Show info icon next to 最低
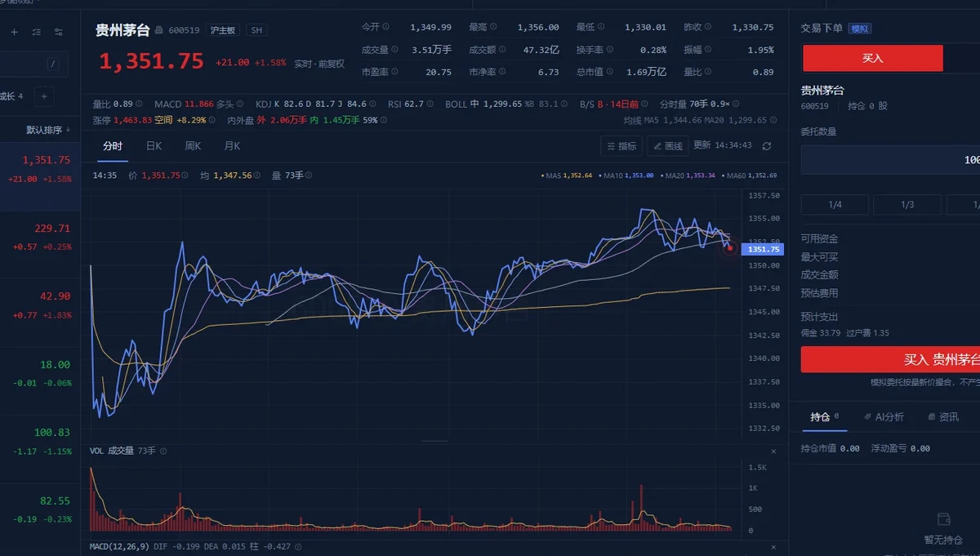The width and height of the screenshot is (980, 556). [600, 27]
